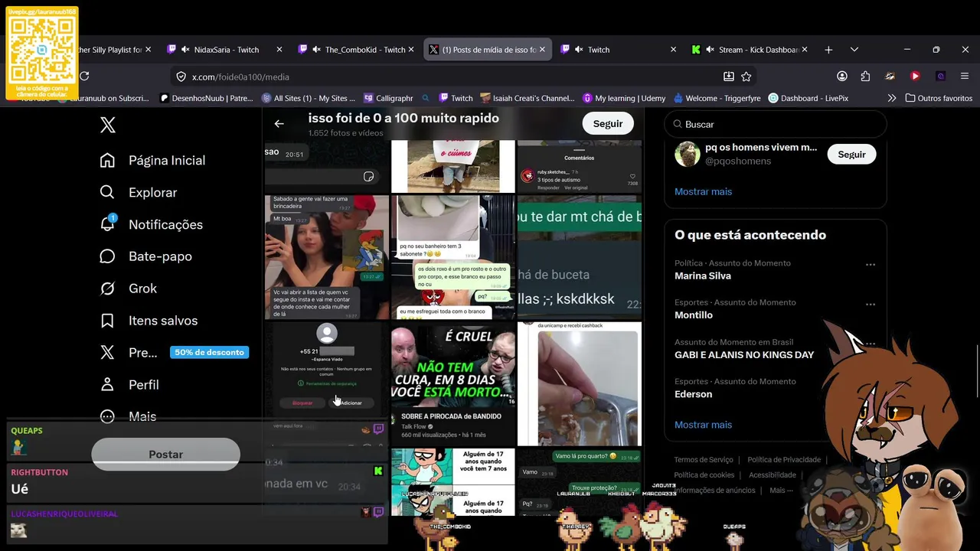Image resolution: width=980 pixels, height=551 pixels.
Task: Open the unicamp cashback media thumbnail
Action: [x=580, y=384]
